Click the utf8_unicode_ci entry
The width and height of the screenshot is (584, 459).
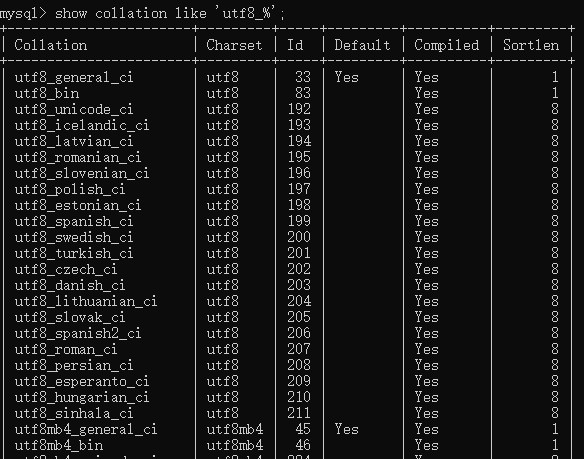[x=74, y=110]
